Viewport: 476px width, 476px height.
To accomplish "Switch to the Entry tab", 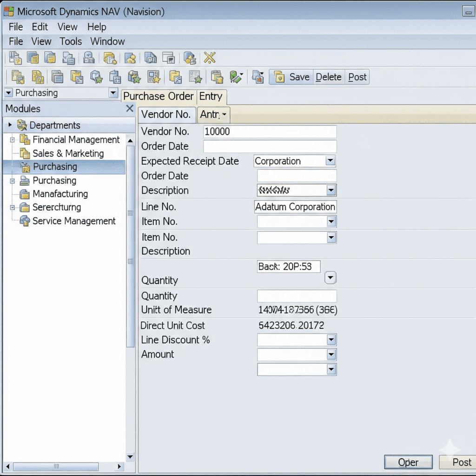I will (211, 96).
